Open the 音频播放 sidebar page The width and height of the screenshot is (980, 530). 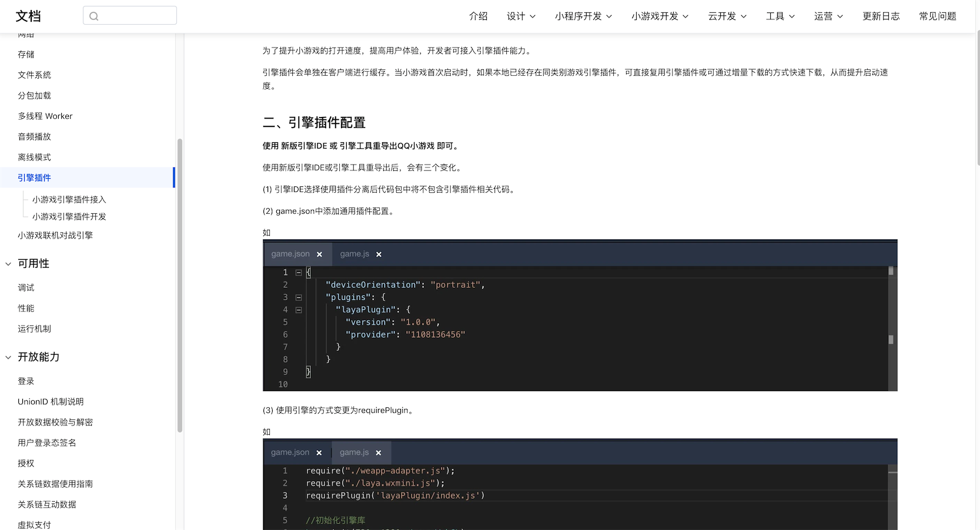[x=34, y=136]
